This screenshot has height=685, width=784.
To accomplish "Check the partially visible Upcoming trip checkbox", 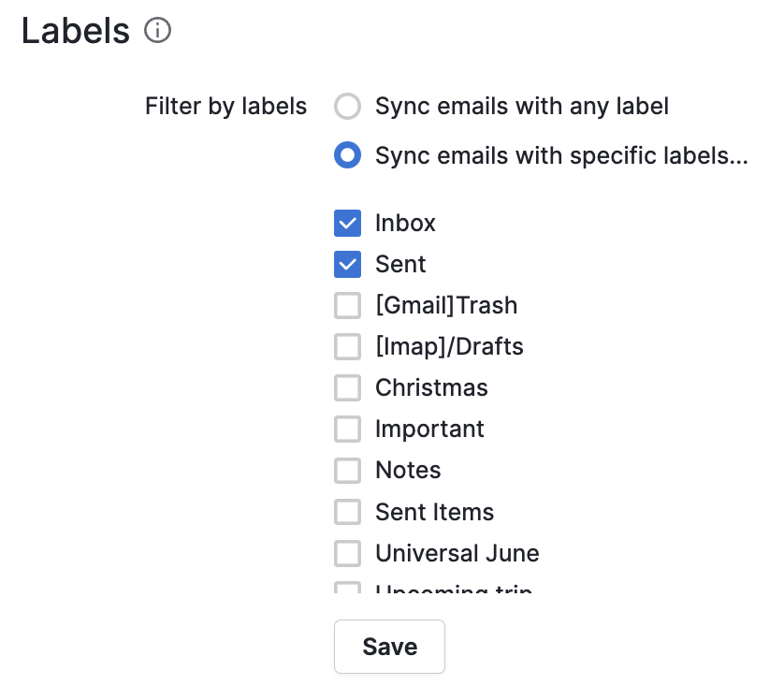I will click(347, 590).
